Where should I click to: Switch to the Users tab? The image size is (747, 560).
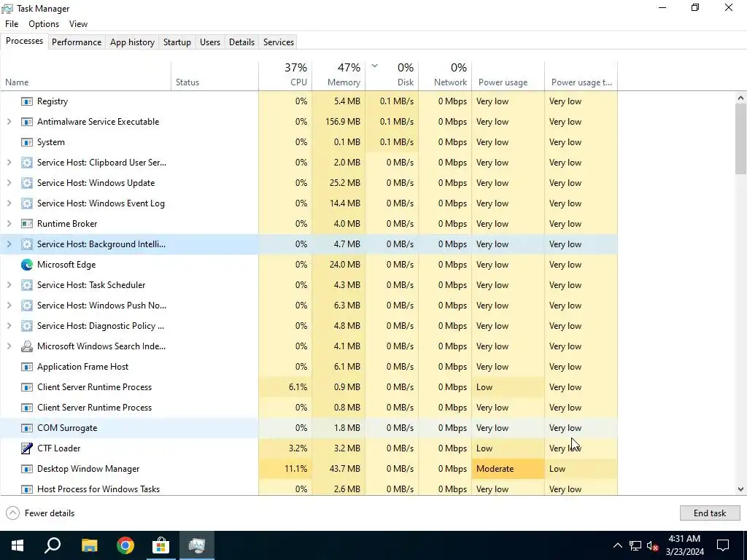210,42
